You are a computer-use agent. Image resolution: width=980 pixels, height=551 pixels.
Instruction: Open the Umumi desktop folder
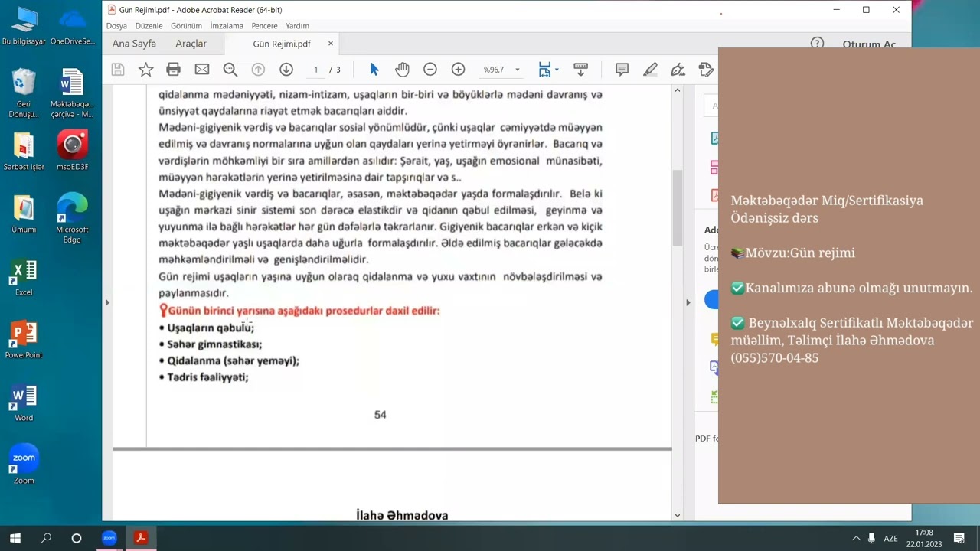[x=24, y=214]
